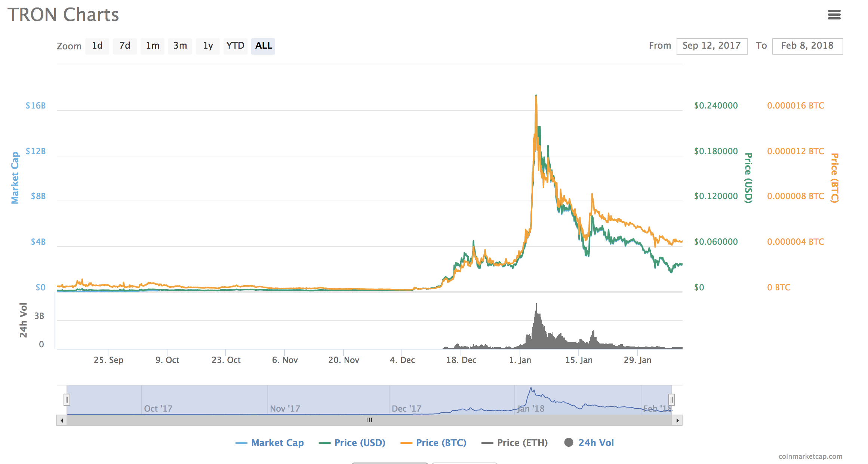Click the coinmarketcap.com credit link

click(x=810, y=456)
